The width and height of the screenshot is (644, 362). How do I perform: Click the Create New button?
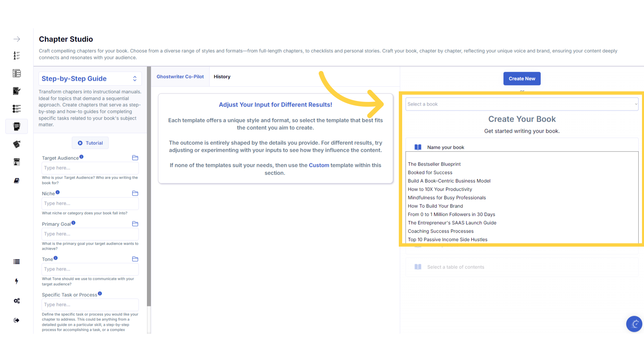click(522, 78)
